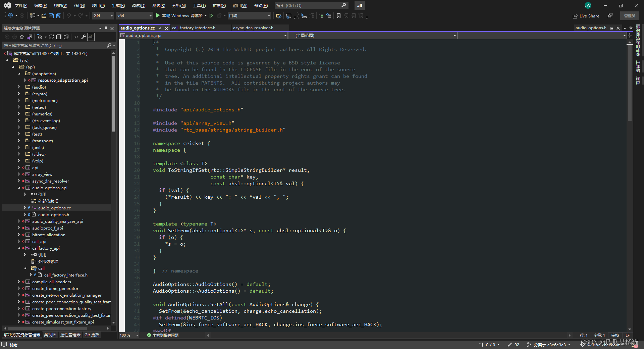This screenshot has height=349, width=644.
Task: Click the Uncomment Selection toolbar icon
Action: point(328,16)
